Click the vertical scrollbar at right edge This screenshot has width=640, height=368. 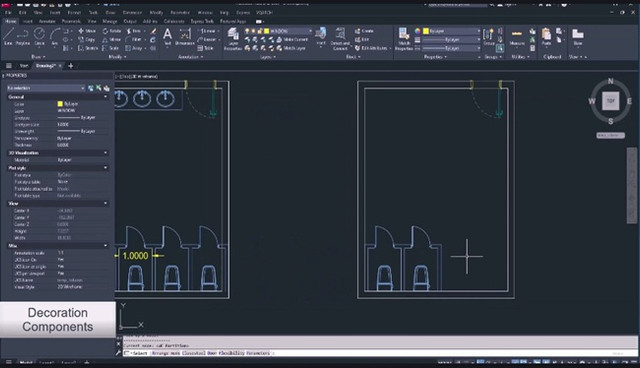(x=631, y=185)
